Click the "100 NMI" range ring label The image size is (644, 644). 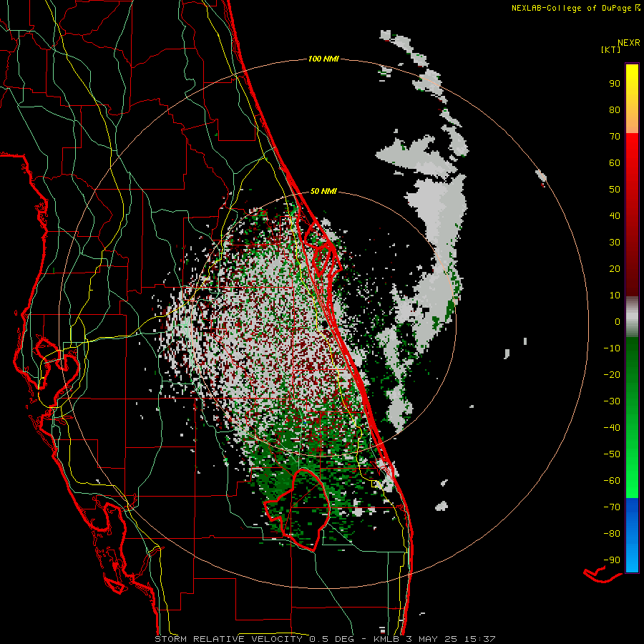(x=323, y=59)
